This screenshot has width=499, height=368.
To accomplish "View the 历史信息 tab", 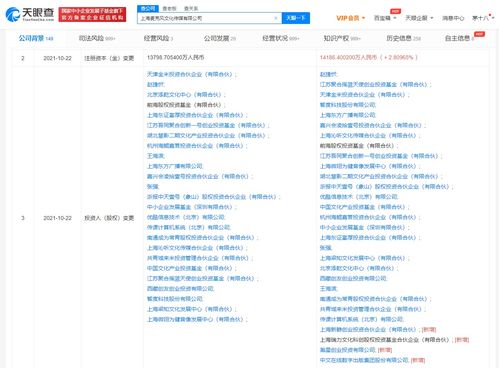I will coord(403,38).
